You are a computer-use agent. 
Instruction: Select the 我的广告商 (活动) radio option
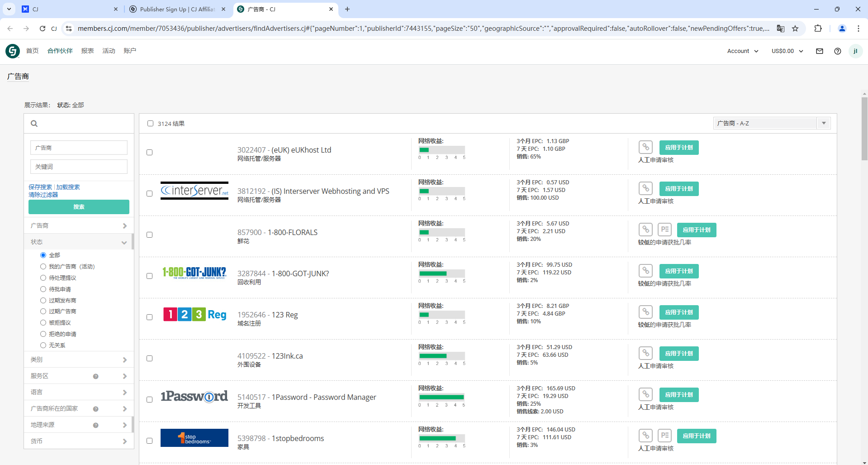pos(43,267)
